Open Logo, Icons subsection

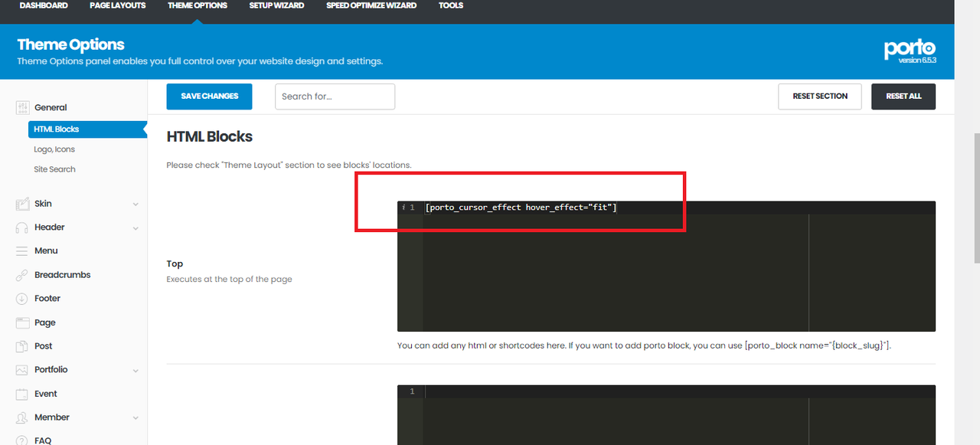click(x=54, y=149)
